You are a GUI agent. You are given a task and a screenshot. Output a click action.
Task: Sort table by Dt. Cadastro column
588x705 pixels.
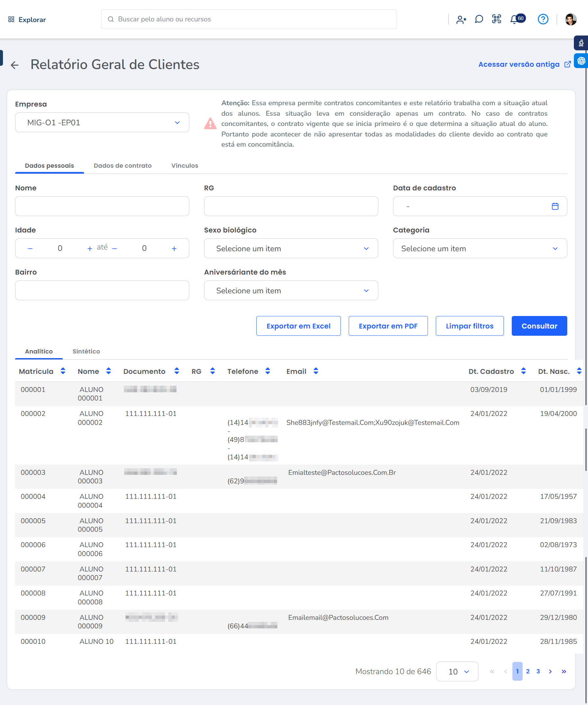[x=523, y=371]
